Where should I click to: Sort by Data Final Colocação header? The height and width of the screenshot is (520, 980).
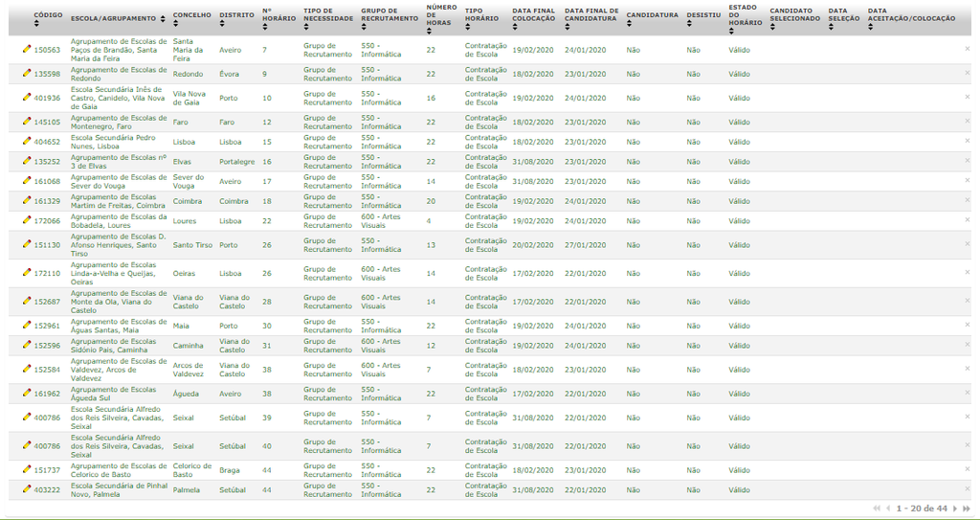coord(533,15)
